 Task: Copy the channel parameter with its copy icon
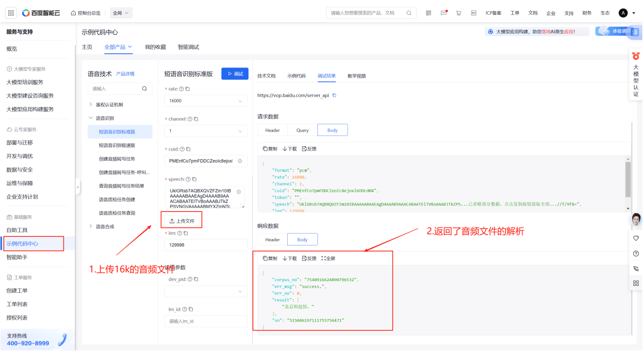pos(196,119)
